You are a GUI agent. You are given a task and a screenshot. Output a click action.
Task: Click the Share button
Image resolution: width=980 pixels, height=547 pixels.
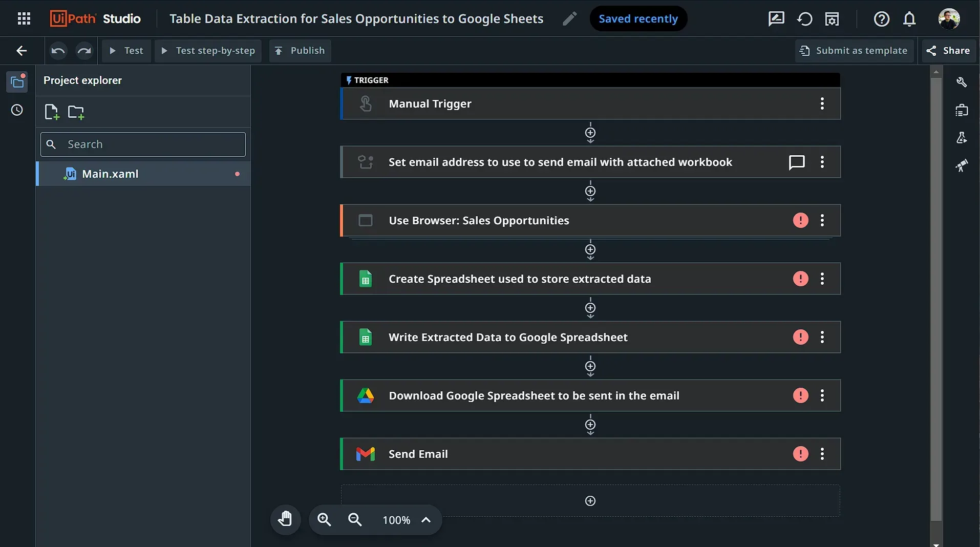(x=948, y=51)
